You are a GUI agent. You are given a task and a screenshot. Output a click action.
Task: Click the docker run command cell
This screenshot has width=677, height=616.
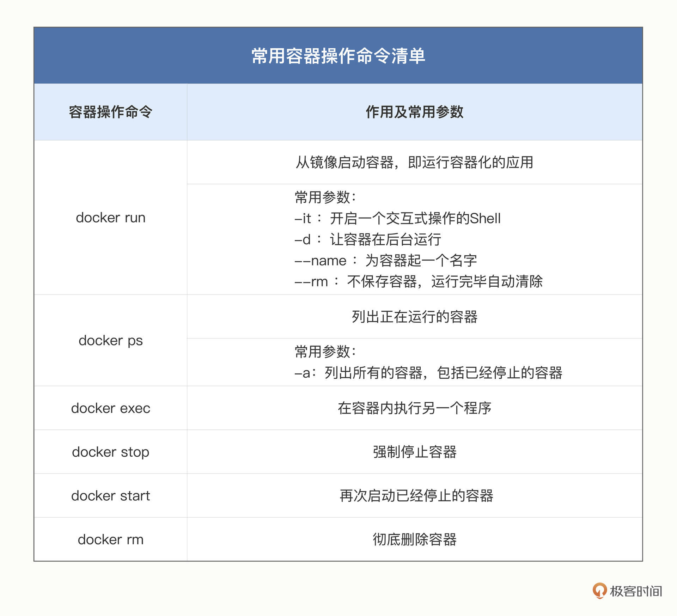click(110, 218)
